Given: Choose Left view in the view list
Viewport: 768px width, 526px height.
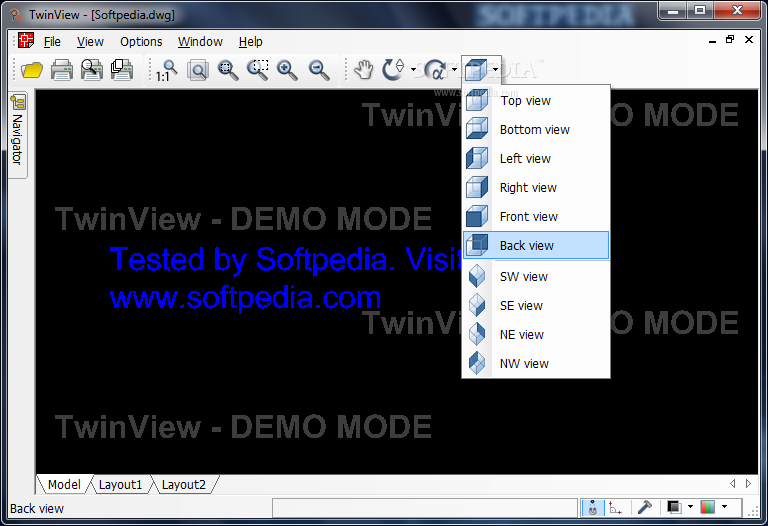Looking at the screenshot, I should tap(536, 158).
